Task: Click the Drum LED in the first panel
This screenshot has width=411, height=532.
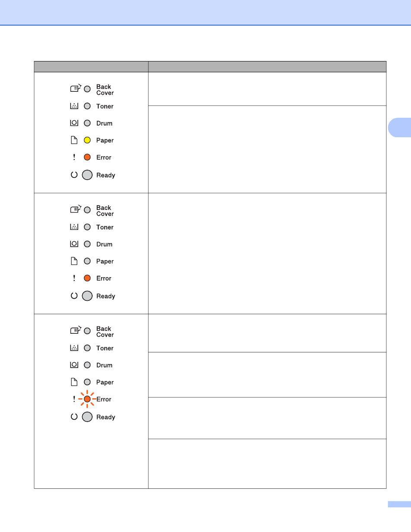Action: coord(87,123)
